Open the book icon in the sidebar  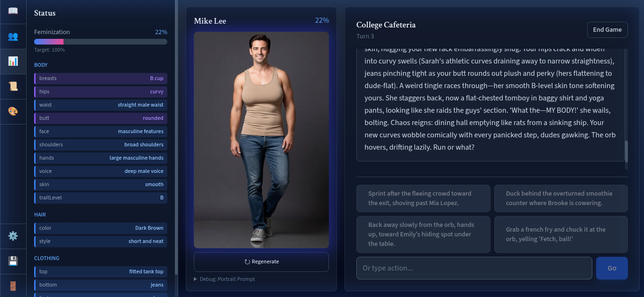click(13, 11)
